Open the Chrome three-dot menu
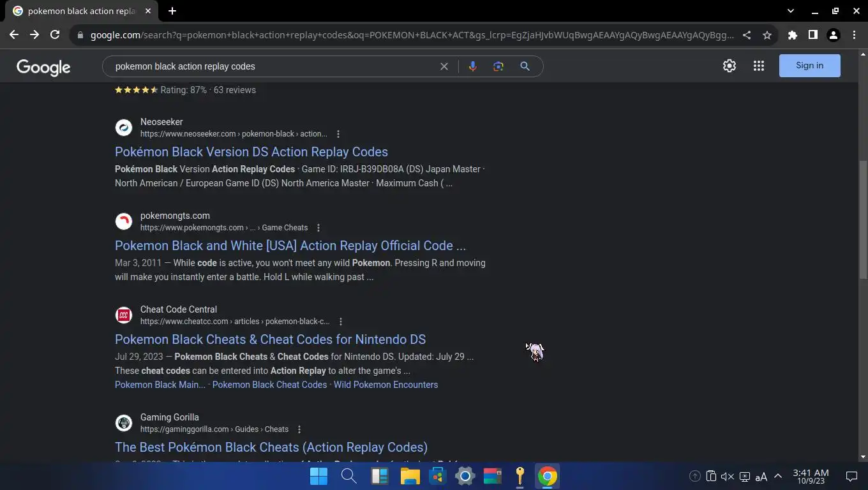Image resolution: width=868 pixels, height=490 pixels. tap(854, 35)
